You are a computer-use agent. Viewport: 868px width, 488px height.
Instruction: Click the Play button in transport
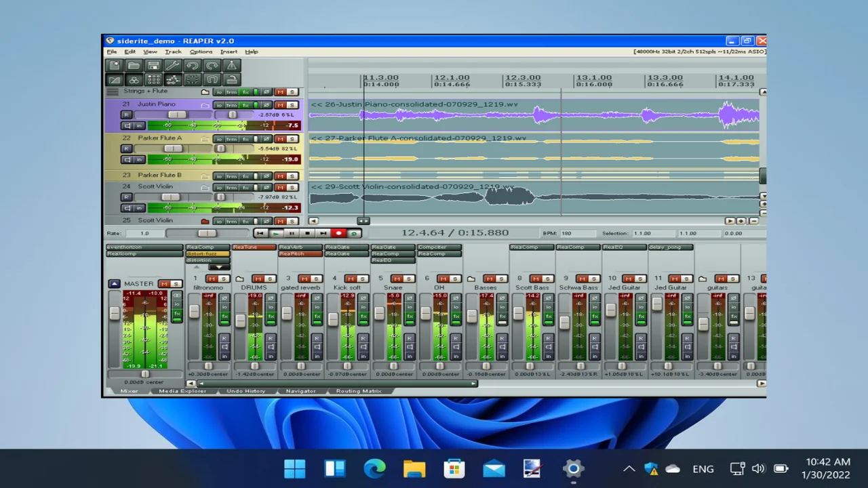pyautogui.click(x=275, y=233)
